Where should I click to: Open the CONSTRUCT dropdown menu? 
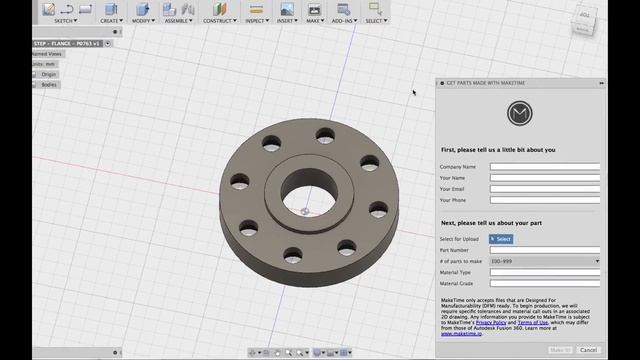click(x=220, y=20)
